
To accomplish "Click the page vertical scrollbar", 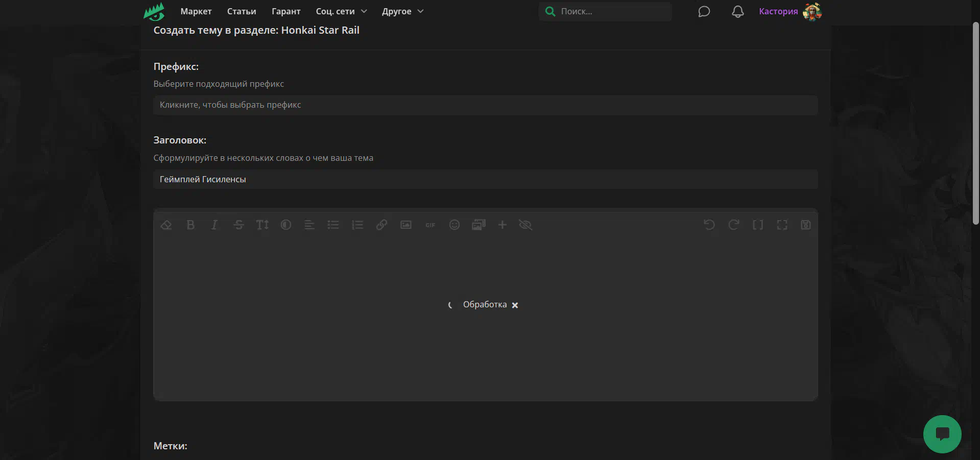I will [x=975, y=123].
